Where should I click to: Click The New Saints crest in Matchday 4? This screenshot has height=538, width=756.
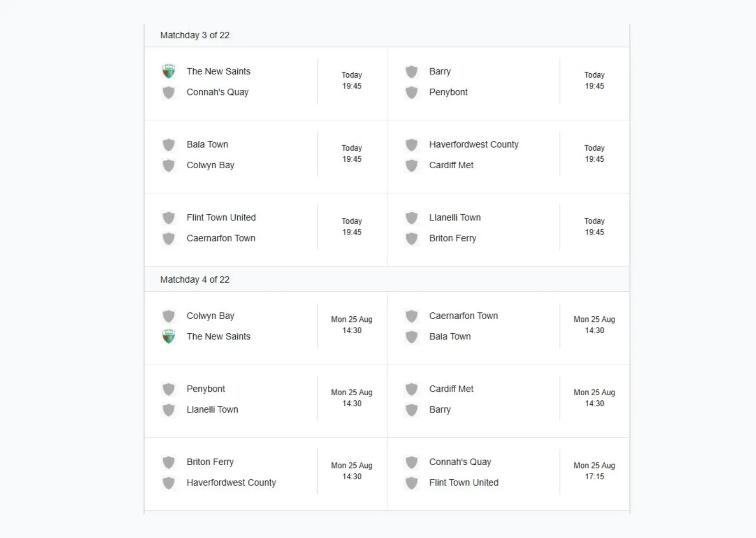169,337
